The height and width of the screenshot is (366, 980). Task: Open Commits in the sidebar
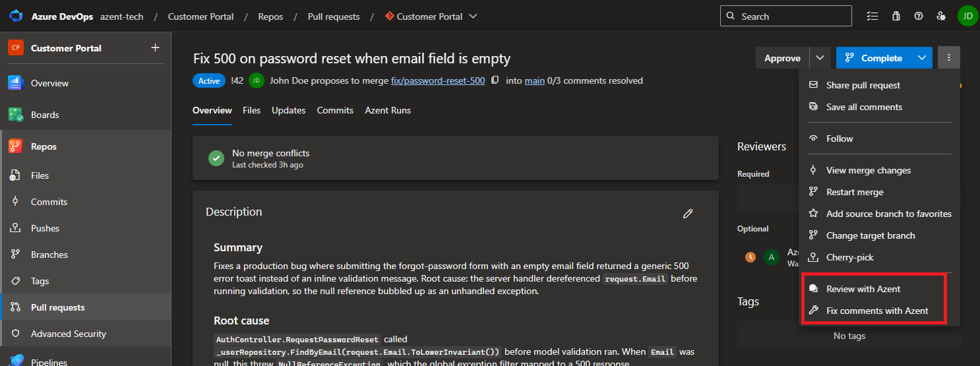pos(86,202)
